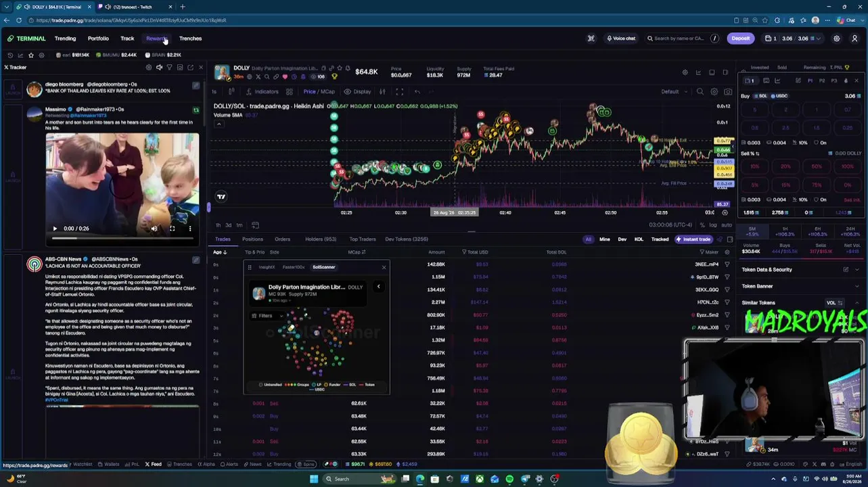Expand Token Data & Security section
This screenshot has height=487, width=868.
tap(800, 270)
